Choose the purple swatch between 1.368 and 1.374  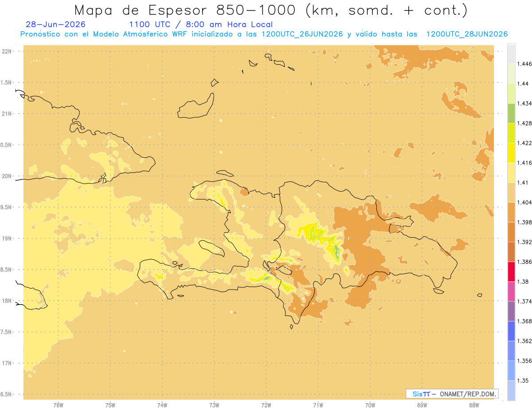511,311
